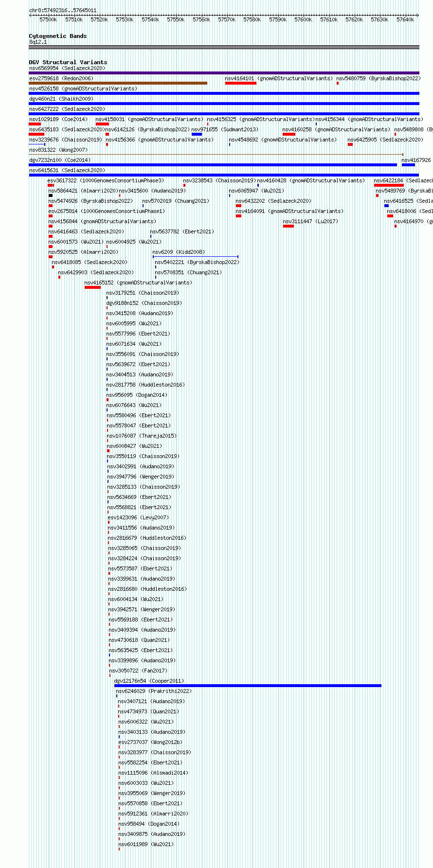This screenshot has width=433, height=868.
Task: Select nsv3238543 (Chaisson2019) label
Action: click(x=219, y=180)
